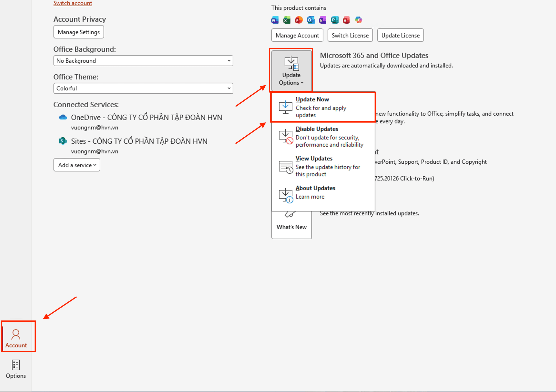Click the Excel app icon

[287, 20]
